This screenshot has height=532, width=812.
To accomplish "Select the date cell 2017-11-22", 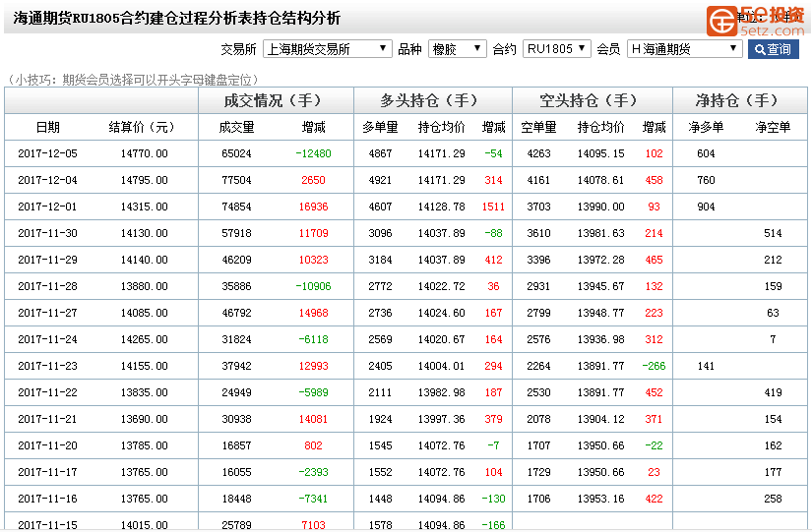I will pos(47,392).
